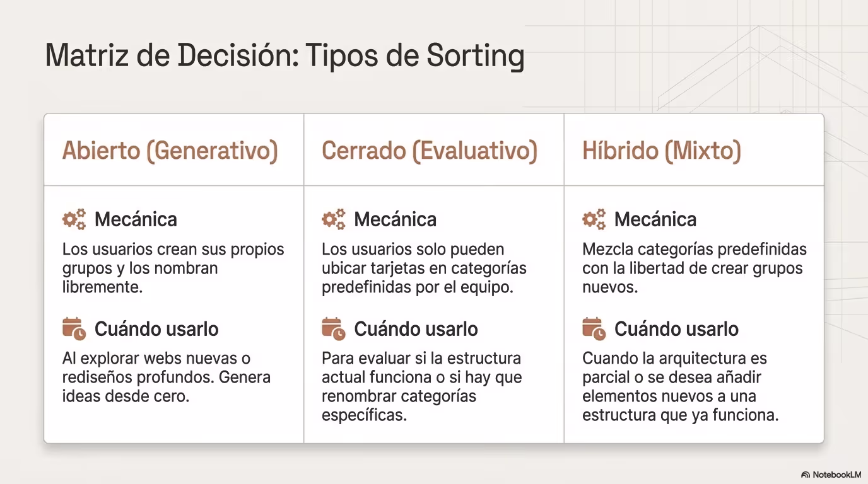Image resolution: width=868 pixels, height=484 pixels.
Task: Click the gears icon in Híbrido column
Action: [x=594, y=219]
